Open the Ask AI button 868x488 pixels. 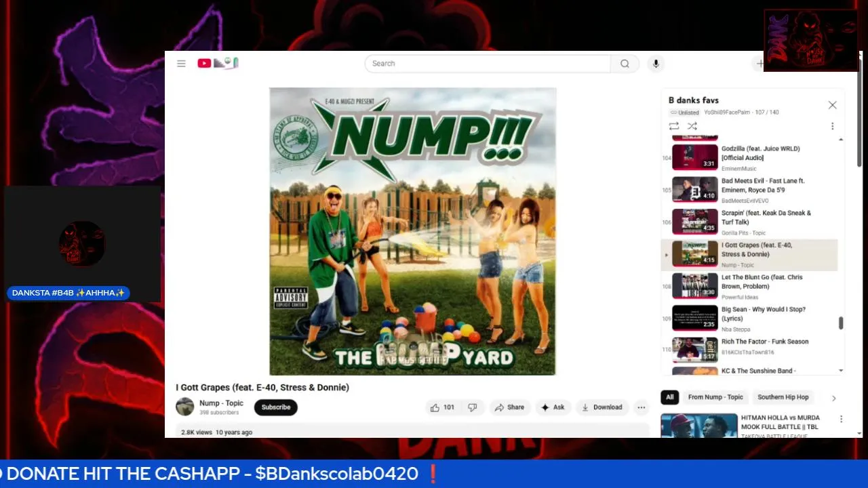click(x=553, y=407)
